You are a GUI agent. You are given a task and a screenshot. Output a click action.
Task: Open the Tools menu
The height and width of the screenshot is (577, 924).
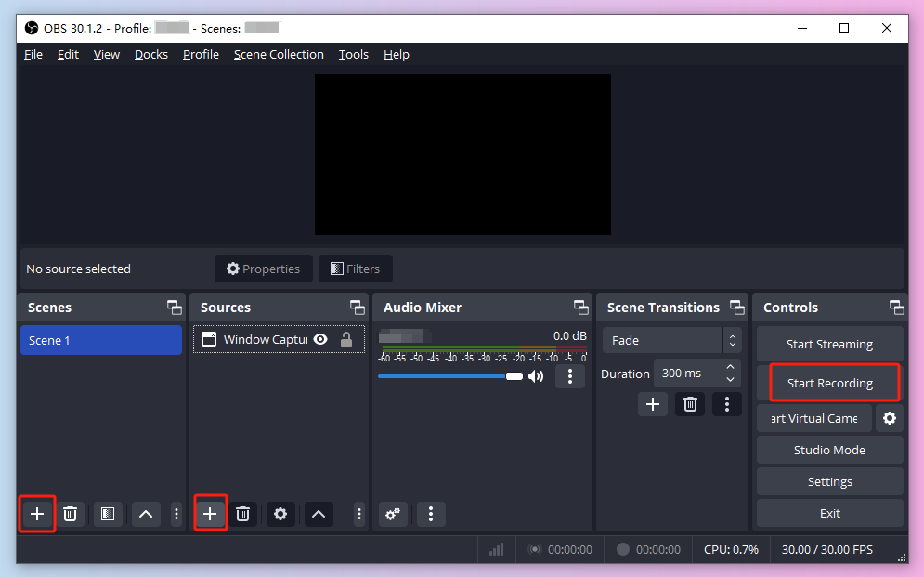click(354, 54)
